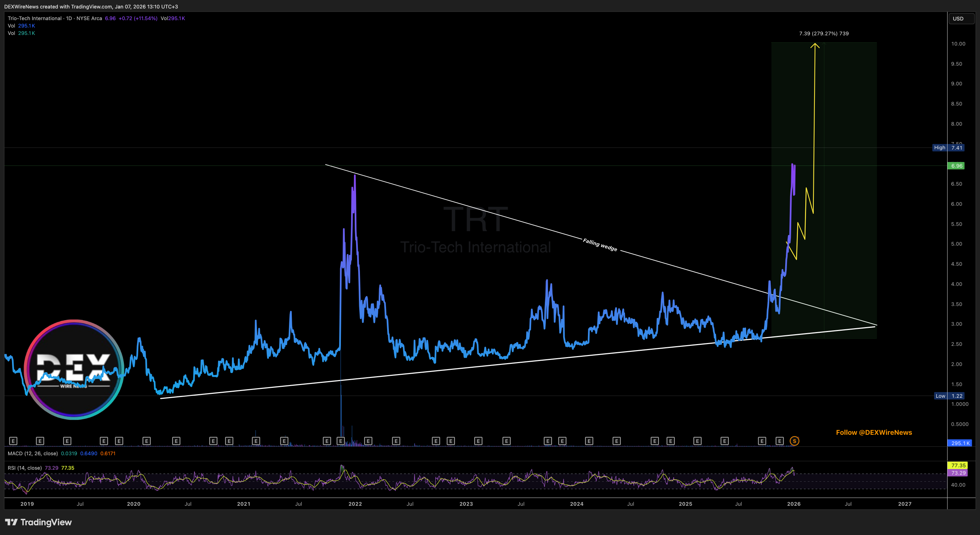
Task: Click the 2026 label on time axis
Action: click(x=794, y=504)
